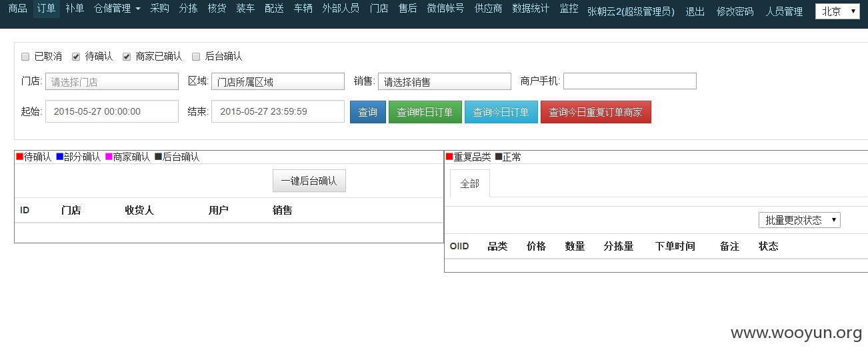Open the 供应商 navigation item
This screenshot has height=352, width=868.
[x=488, y=9]
